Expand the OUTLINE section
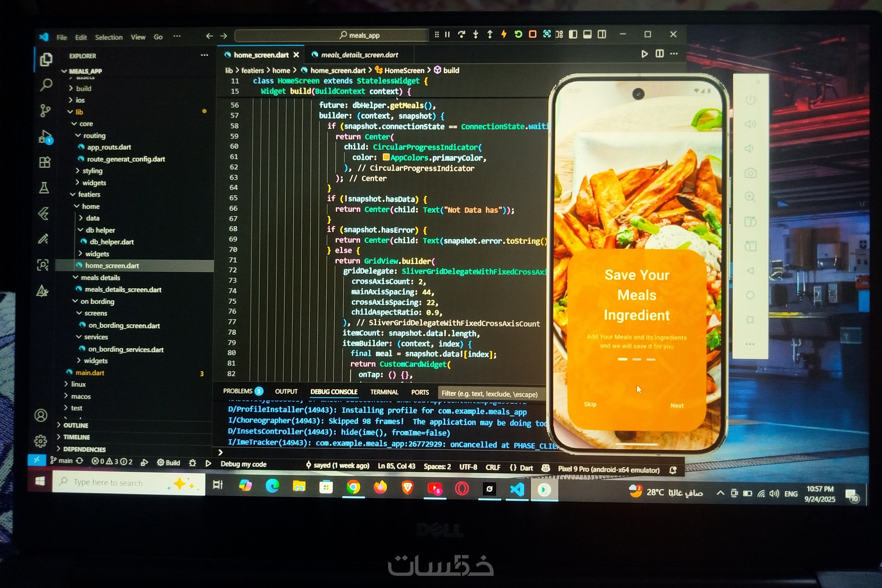This screenshot has height=588, width=882. (76, 425)
